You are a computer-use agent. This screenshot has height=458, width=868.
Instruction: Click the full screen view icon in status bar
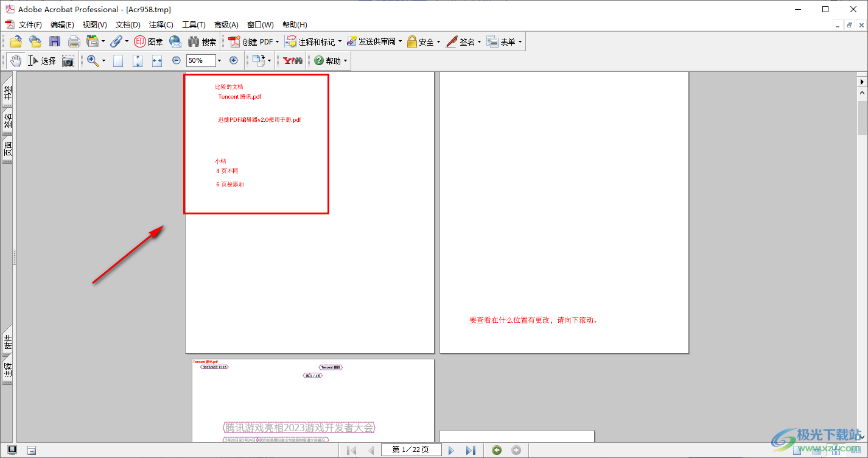[x=12, y=450]
